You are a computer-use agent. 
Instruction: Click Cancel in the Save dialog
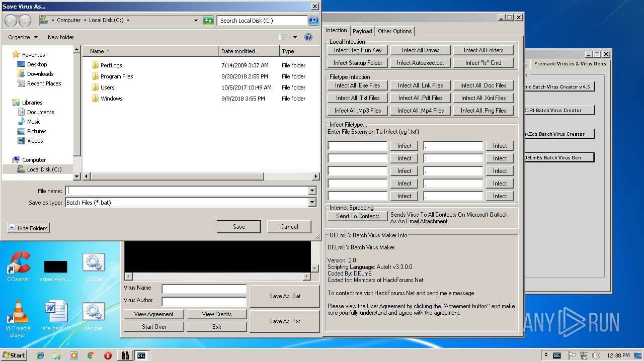click(289, 227)
